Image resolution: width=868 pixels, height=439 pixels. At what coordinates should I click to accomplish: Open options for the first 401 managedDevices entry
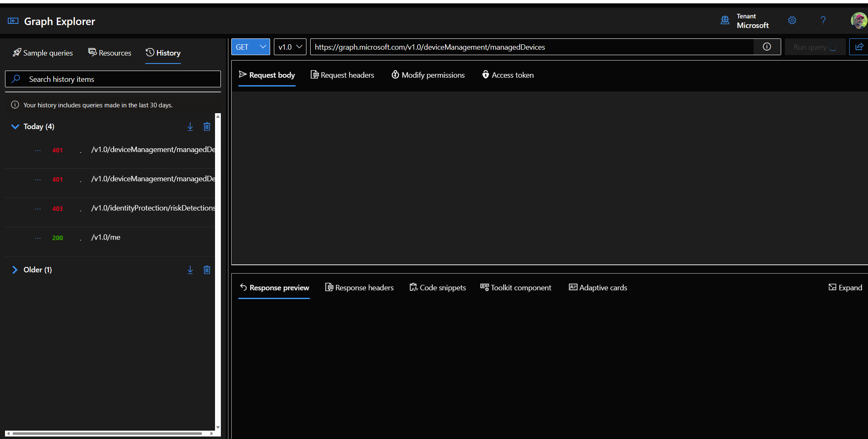click(38, 150)
